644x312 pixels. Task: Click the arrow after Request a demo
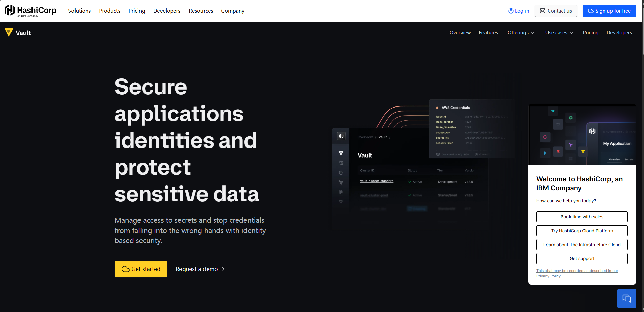point(222,269)
